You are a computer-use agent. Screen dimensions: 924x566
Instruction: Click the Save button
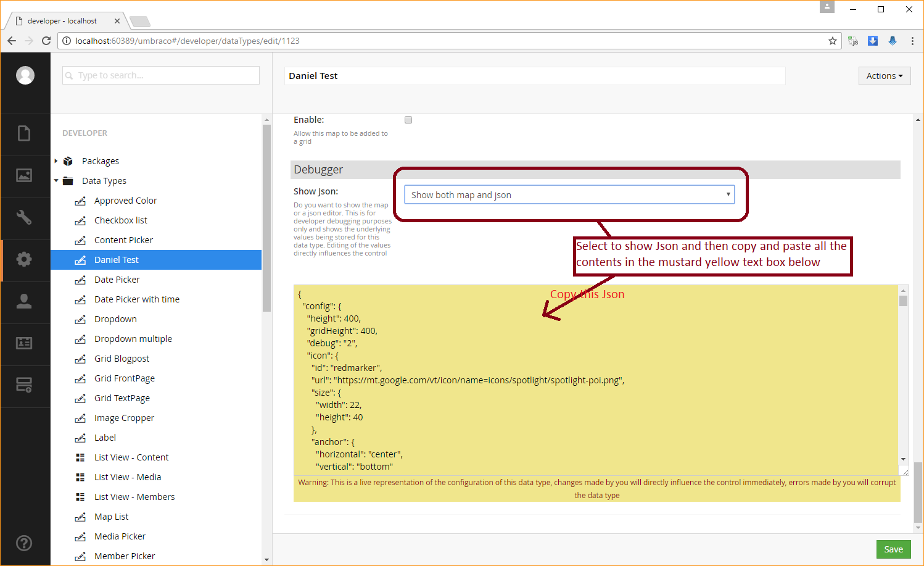[x=893, y=549]
